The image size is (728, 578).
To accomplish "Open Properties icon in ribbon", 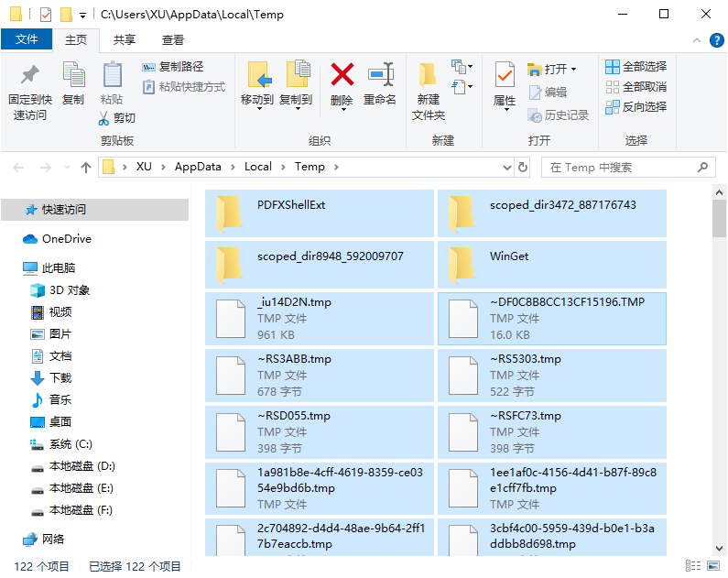I will point(505,76).
